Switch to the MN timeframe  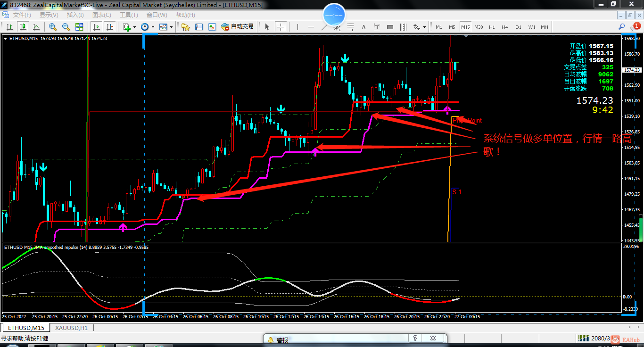click(544, 27)
